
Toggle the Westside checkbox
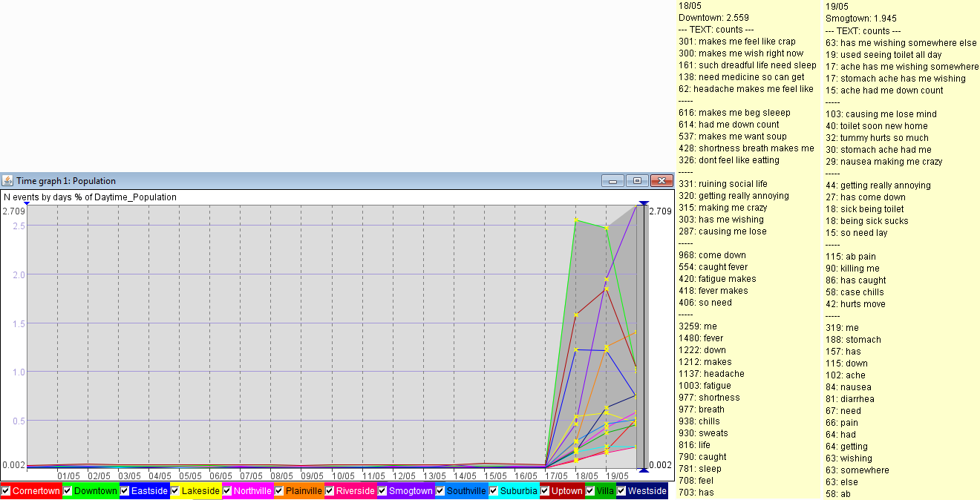tap(621, 491)
